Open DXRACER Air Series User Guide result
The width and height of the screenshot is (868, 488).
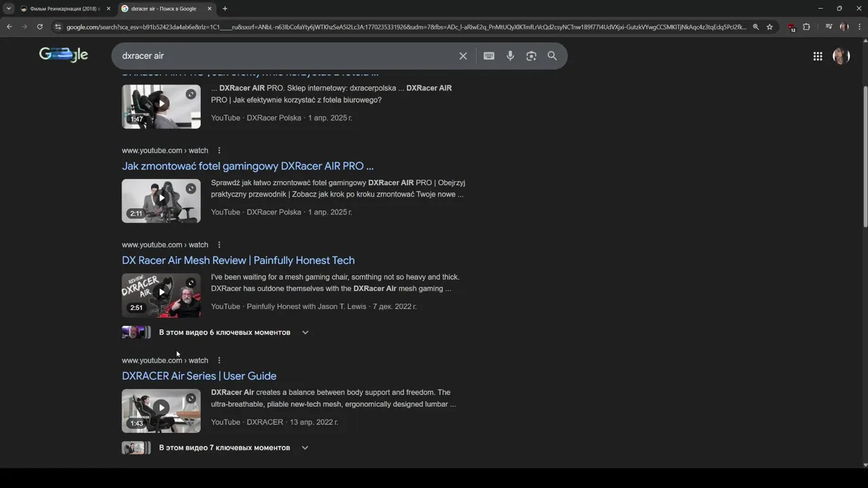[199, 376]
